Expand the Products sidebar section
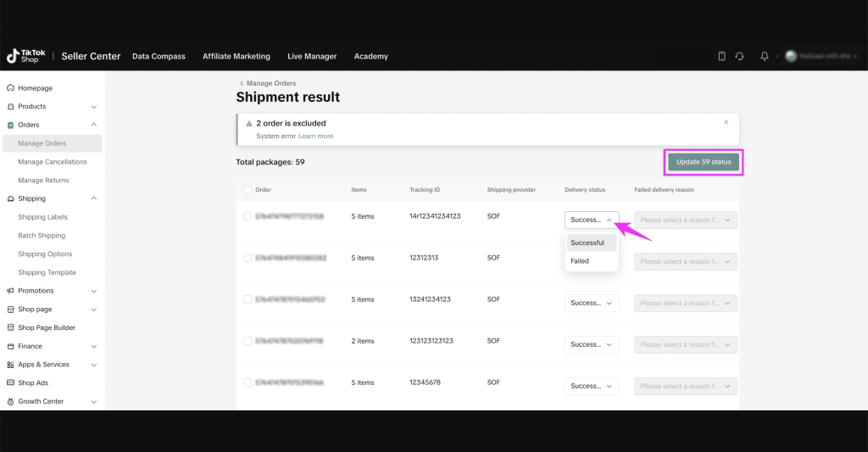Screen dimensions: 868x452 click(93, 107)
